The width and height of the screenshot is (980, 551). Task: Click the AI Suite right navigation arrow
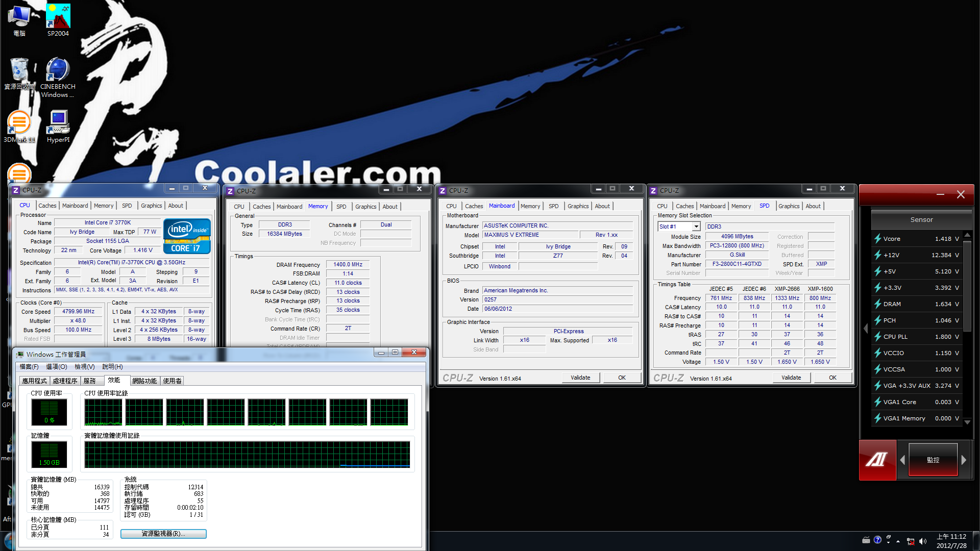click(x=964, y=460)
